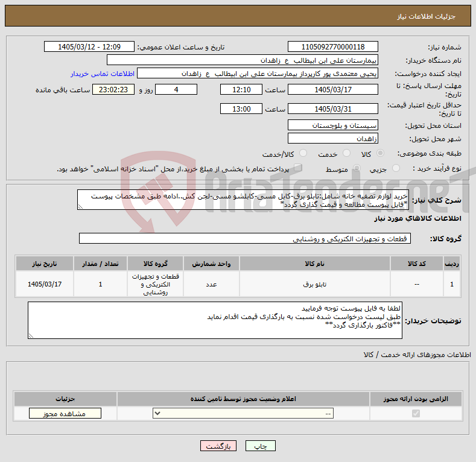The height and width of the screenshot is (462, 476).
Task: Select the متوسط purchase type radio
Action: click(x=357, y=168)
